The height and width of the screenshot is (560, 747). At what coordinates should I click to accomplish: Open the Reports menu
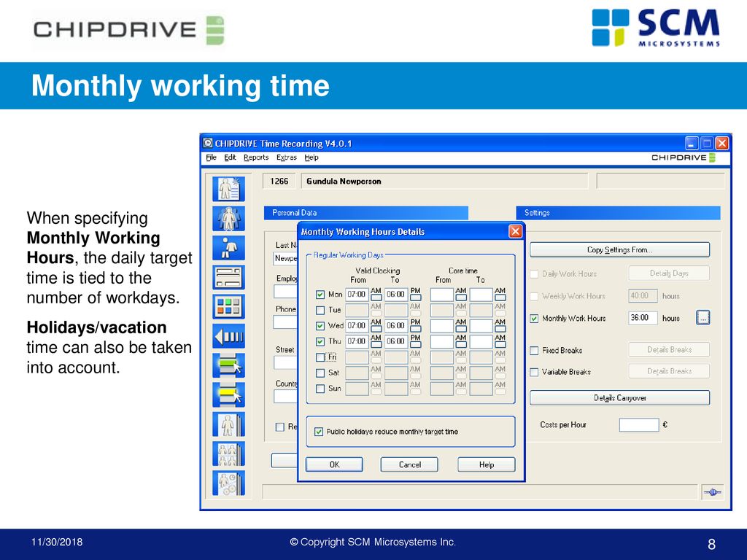pos(256,157)
